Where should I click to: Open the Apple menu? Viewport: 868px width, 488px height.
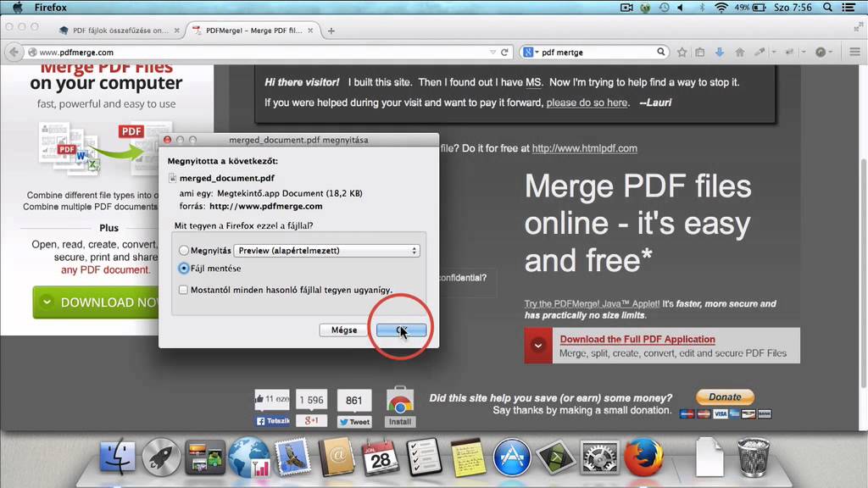[x=18, y=7]
